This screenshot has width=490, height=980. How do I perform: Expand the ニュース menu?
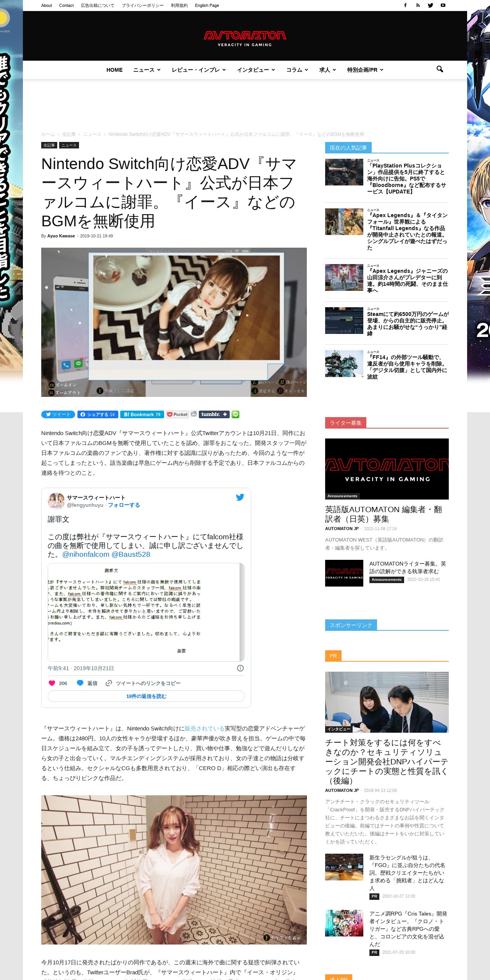pos(147,70)
